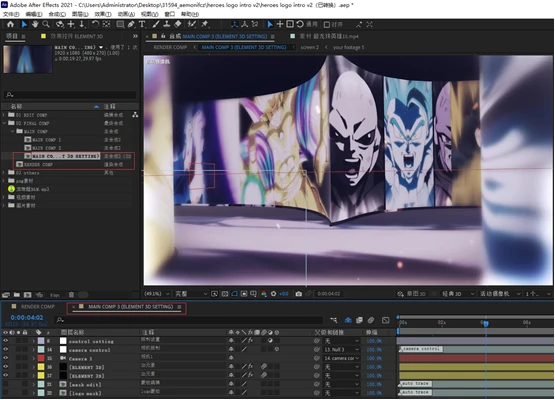Select the Orbit camera tool

60,24
